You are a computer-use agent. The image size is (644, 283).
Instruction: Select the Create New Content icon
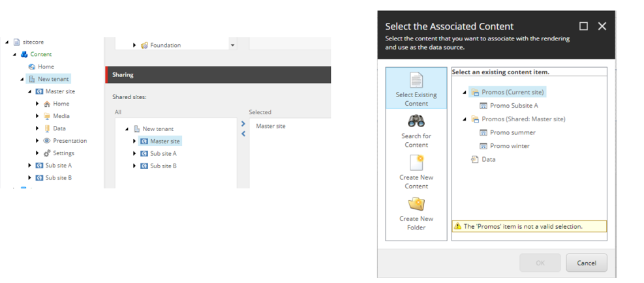(x=416, y=162)
